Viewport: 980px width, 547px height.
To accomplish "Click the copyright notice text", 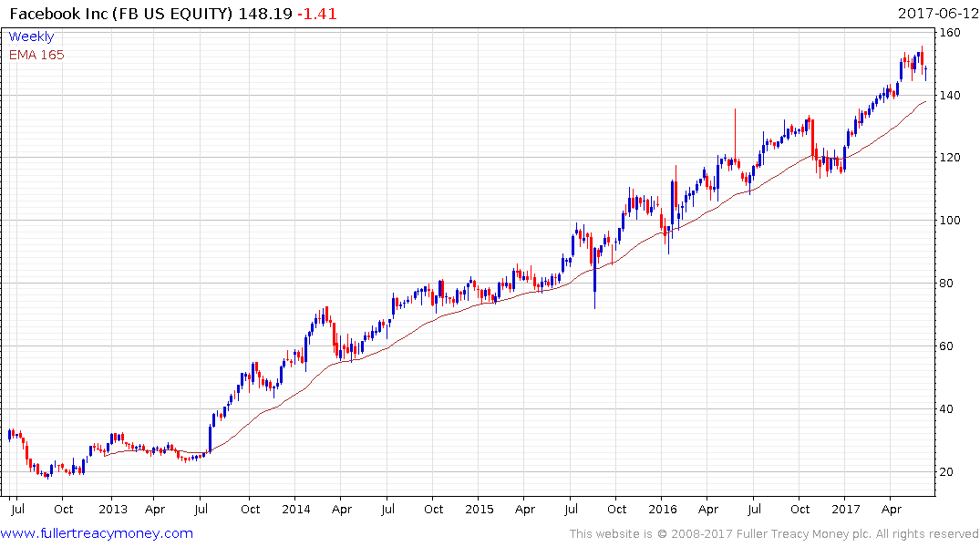I will click(774, 534).
